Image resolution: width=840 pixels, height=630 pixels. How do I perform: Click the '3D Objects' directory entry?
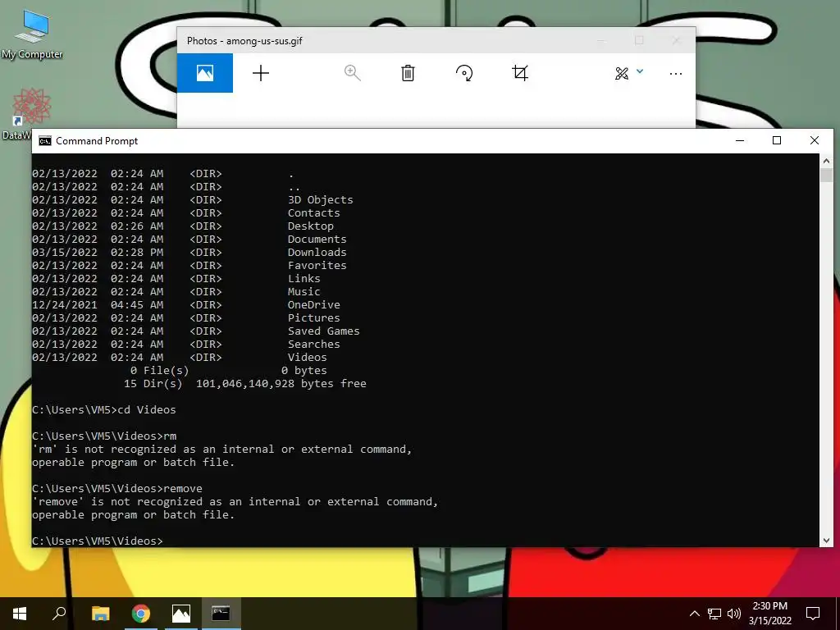tap(321, 200)
